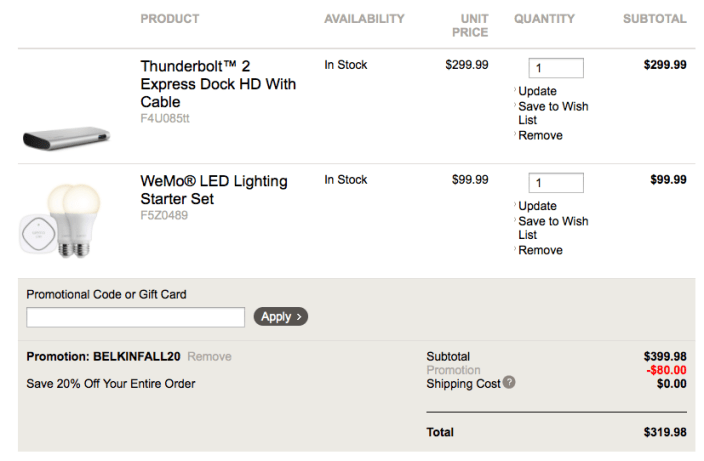The image size is (704, 461).
Task: Focus the Thunderbolt dock quantity field
Action: click(x=555, y=68)
